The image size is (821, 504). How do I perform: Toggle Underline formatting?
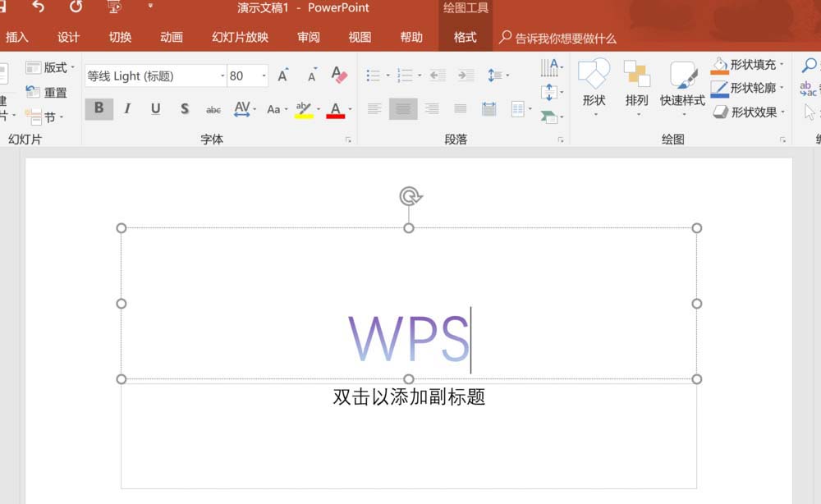click(x=155, y=108)
